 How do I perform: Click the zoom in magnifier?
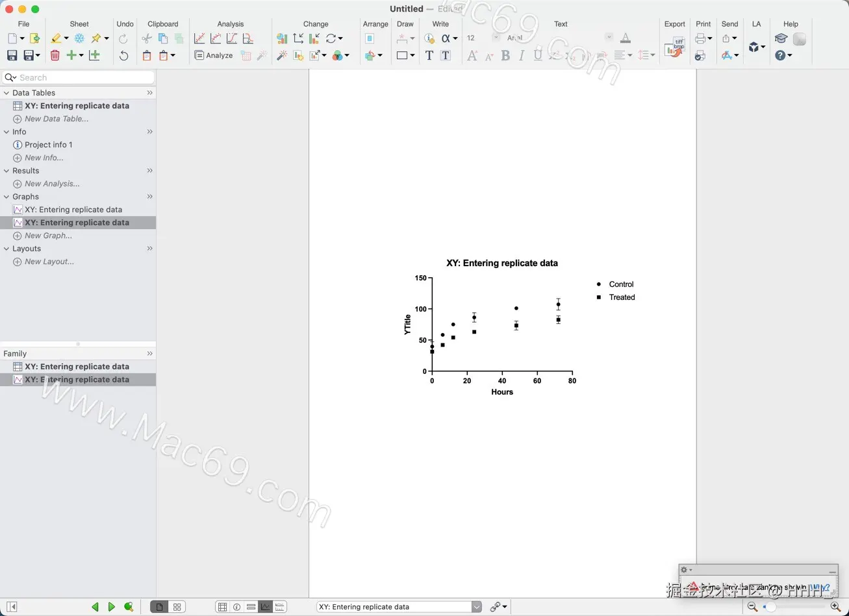pos(835,607)
